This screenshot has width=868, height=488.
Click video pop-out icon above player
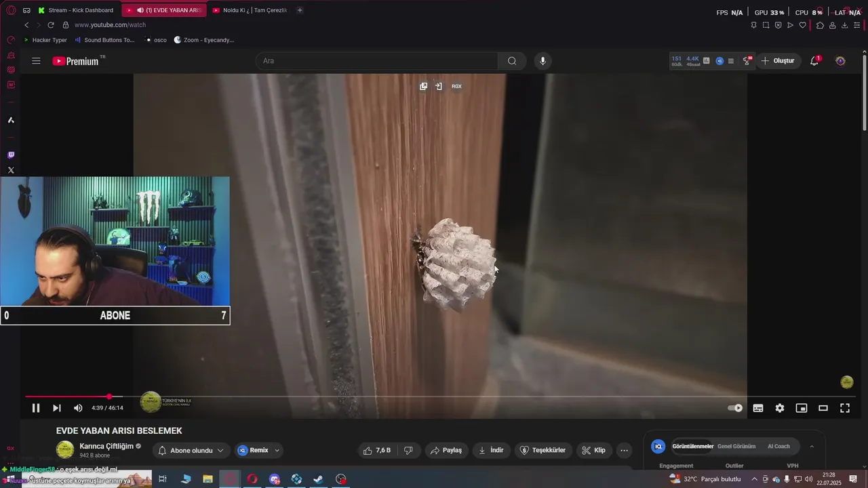(423, 86)
